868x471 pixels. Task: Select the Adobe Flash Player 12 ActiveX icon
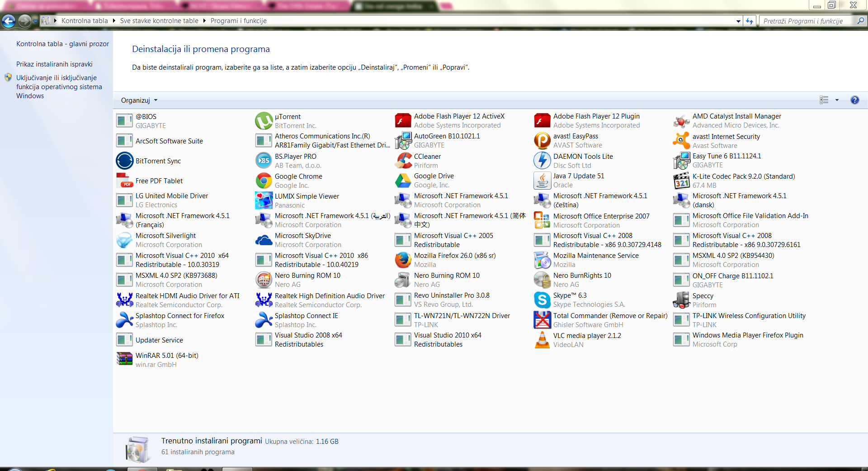(403, 121)
